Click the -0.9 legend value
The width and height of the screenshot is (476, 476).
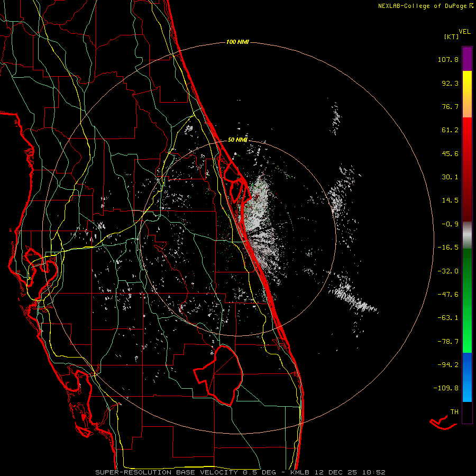pyautogui.click(x=450, y=224)
